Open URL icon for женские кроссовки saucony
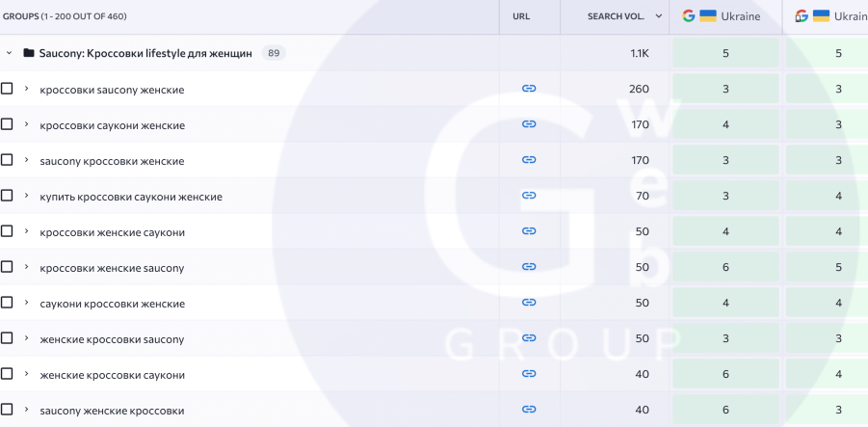The height and width of the screenshot is (427, 868). pyautogui.click(x=529, y=338)
